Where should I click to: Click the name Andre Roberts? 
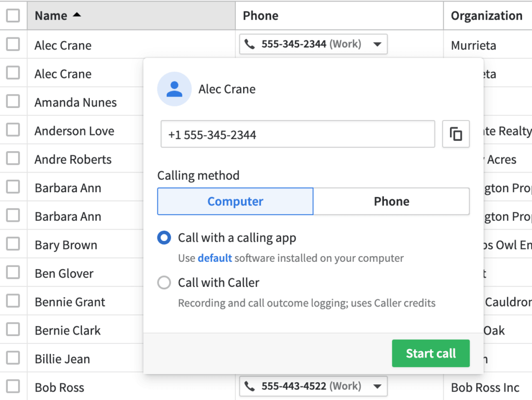(x=73, y=159)
